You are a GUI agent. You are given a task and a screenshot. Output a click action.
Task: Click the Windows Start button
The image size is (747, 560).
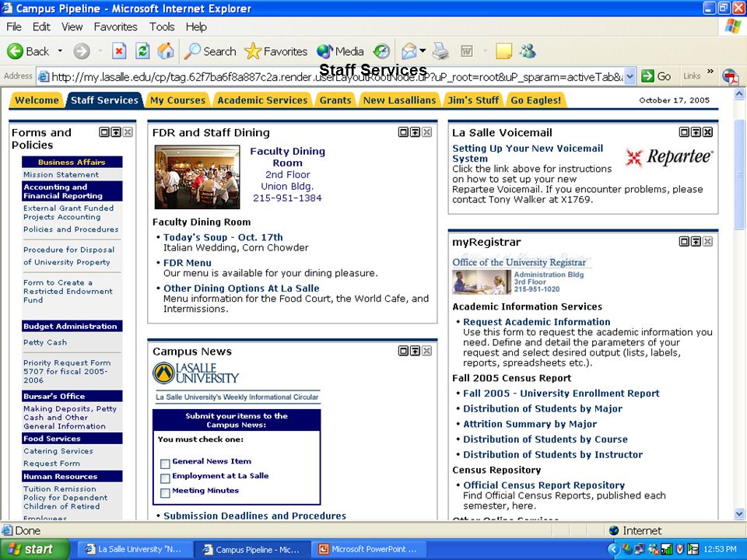pyautogui.click(x=34, y=549)
